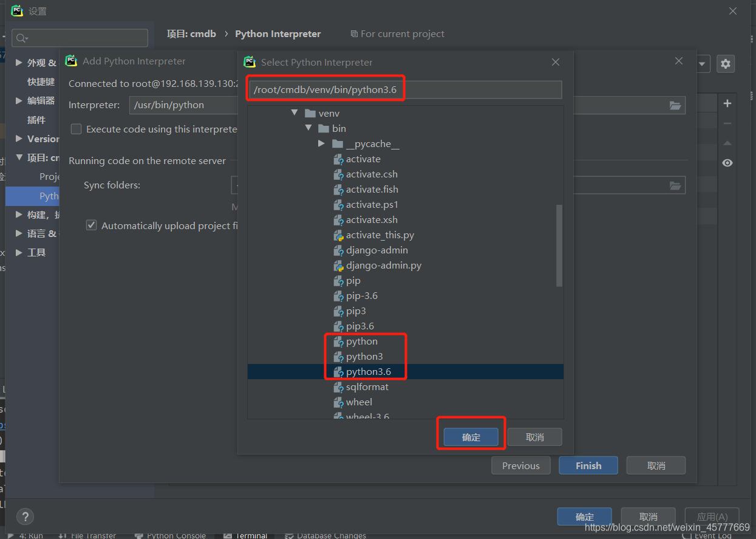Click the Previous button

pos(521,465)
